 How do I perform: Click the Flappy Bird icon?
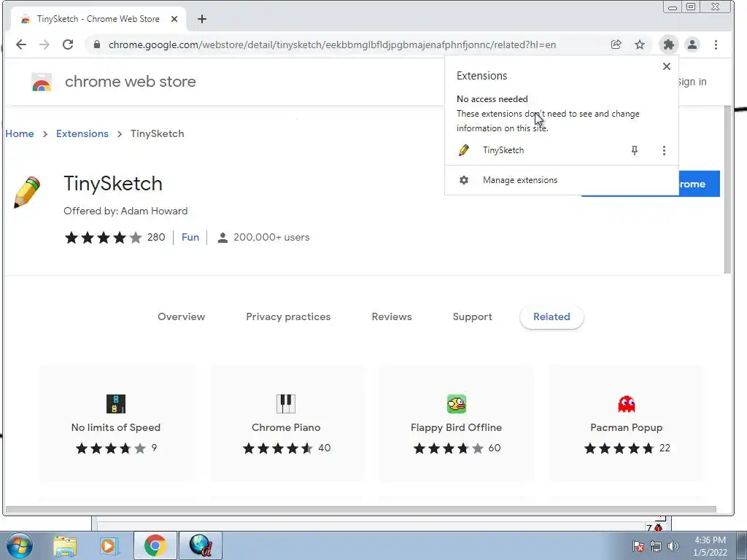click(x=457, y=404)
